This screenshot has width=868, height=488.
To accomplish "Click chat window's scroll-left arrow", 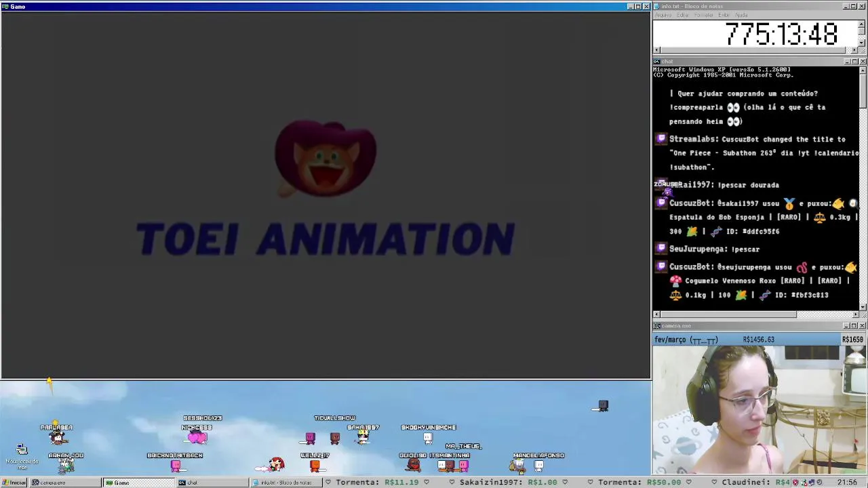I will (x=656, y=314).
